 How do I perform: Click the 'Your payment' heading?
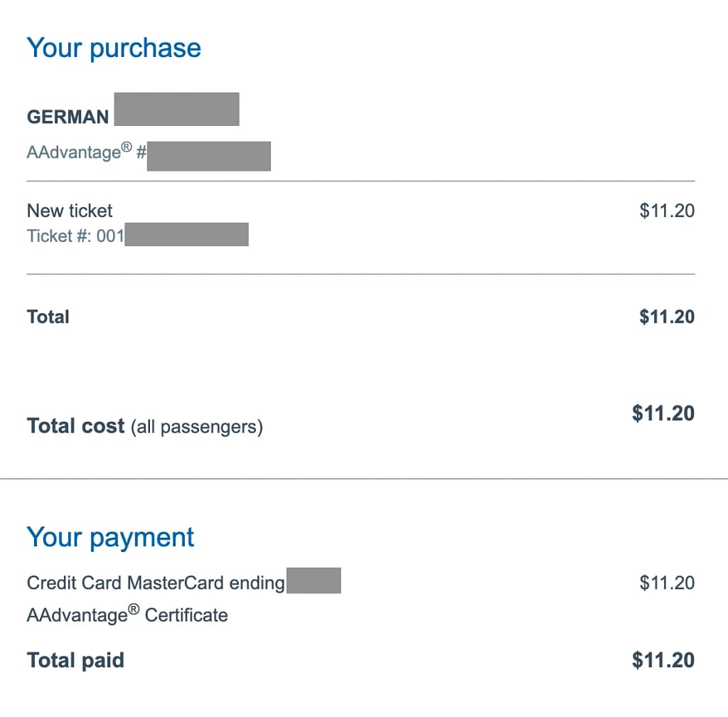pos(110,537)
